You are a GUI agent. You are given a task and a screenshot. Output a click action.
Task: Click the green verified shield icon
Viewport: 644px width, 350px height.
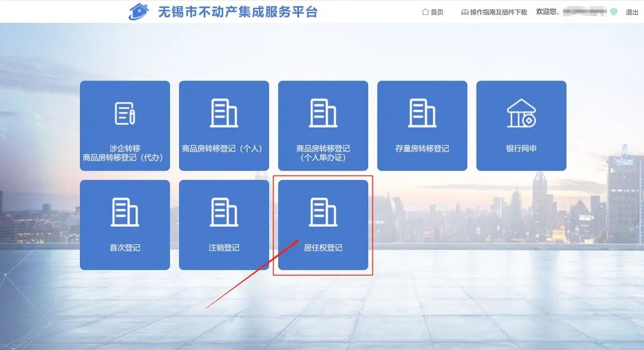613,12
